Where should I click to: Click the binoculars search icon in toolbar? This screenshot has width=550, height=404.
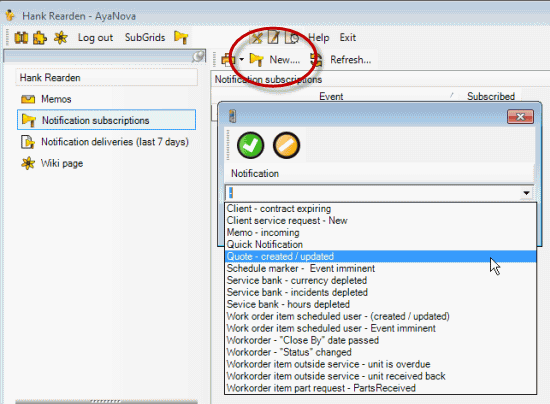pos(21,38)
